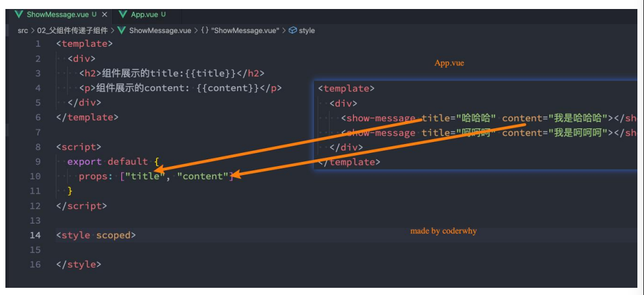The width and height of the screenshot is (644, 295).
Task: Click the Vue icon on ShowMessage.vue tab
Action: 19,14
